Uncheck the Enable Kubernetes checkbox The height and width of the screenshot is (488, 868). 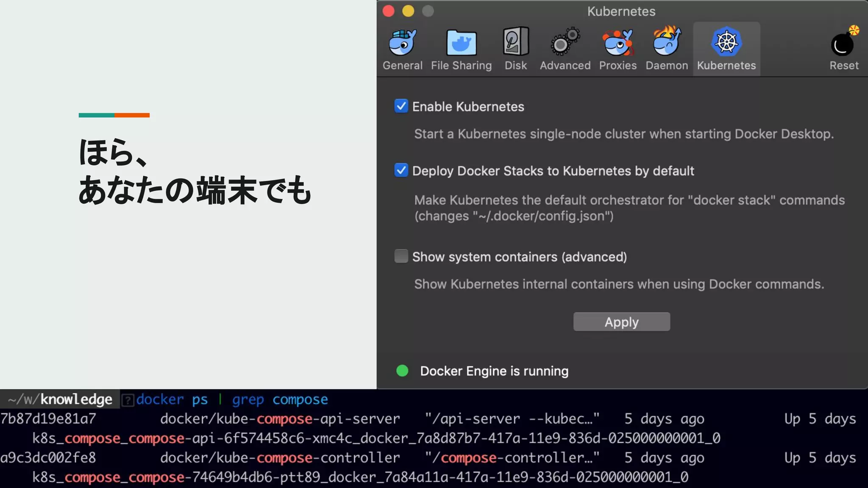coord(401,106)
